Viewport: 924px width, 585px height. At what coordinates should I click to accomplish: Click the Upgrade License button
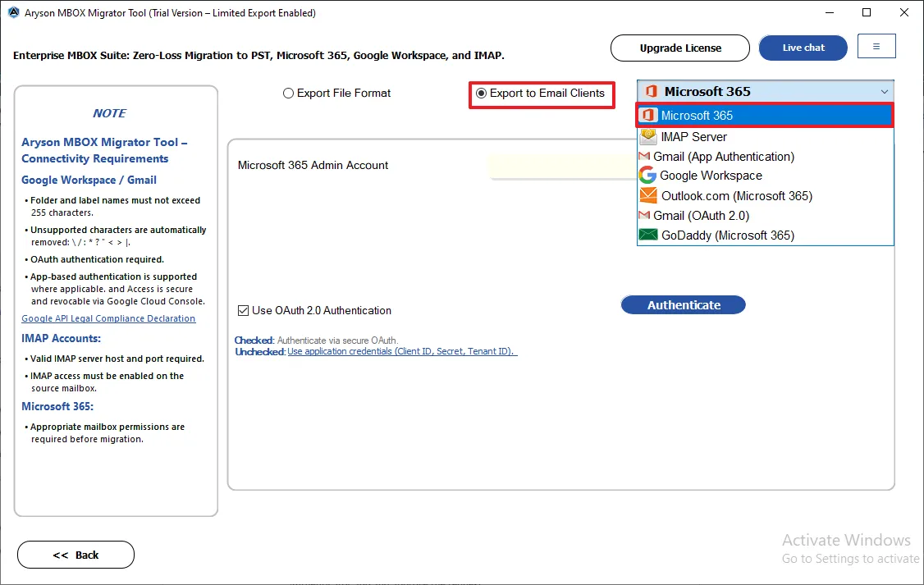[x=680, y=48]
